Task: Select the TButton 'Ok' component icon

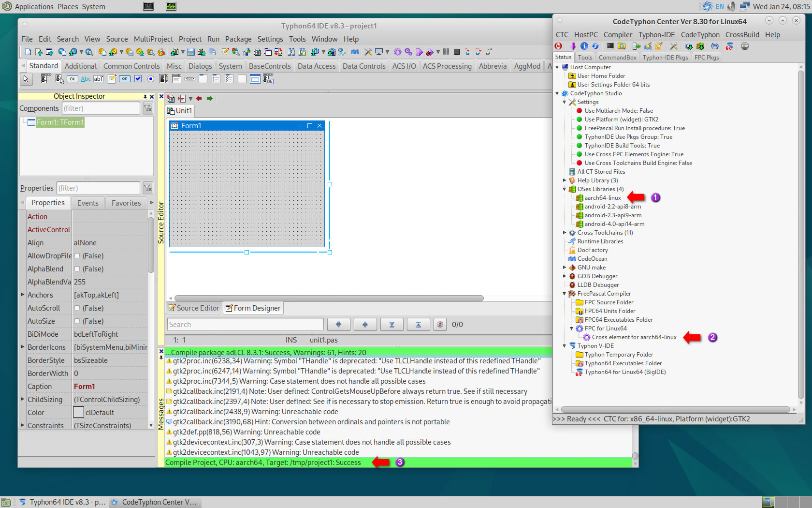Action: pyautogui.click(x=72, y=79)
